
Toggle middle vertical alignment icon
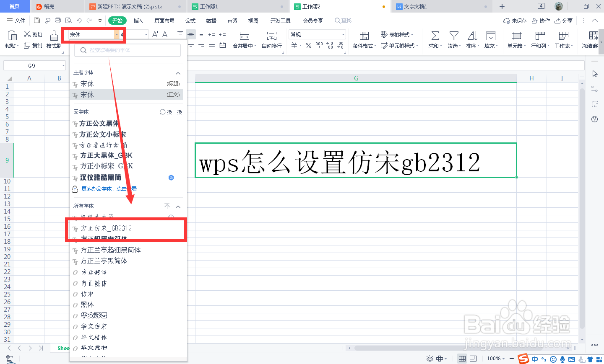(191, 34)
